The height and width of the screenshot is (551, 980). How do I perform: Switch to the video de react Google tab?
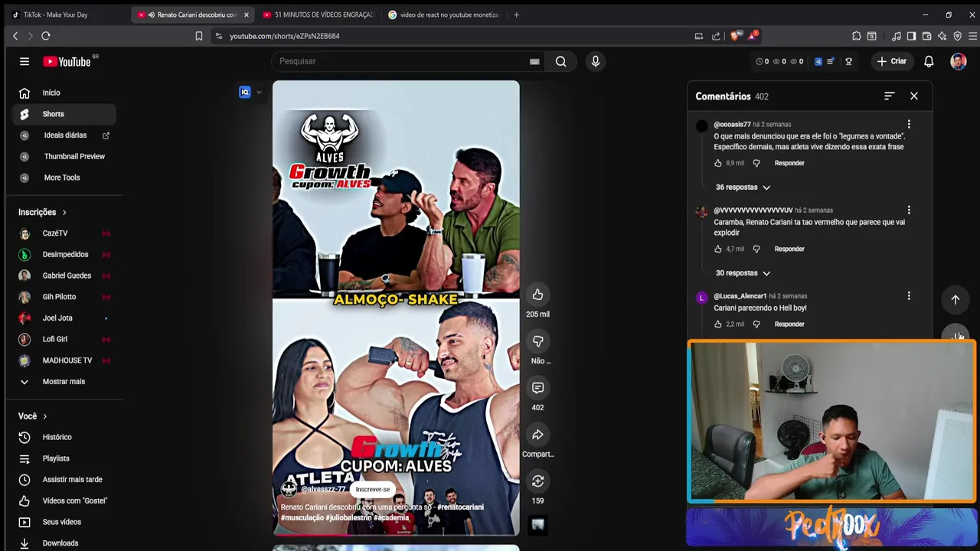click(x=444, y=15)
